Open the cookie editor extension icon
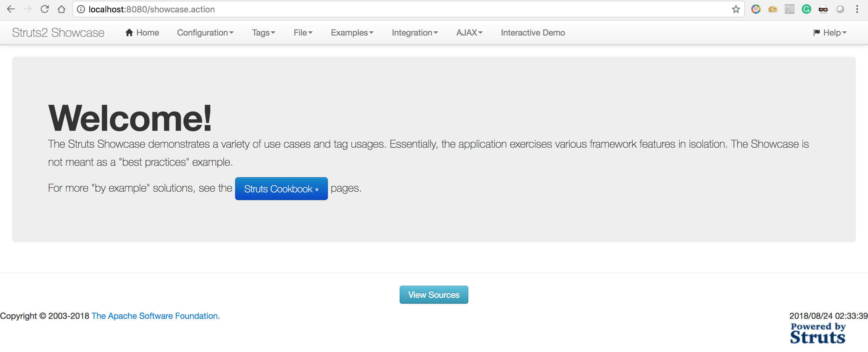Viewport: 868px width, 352px height. 773,9
